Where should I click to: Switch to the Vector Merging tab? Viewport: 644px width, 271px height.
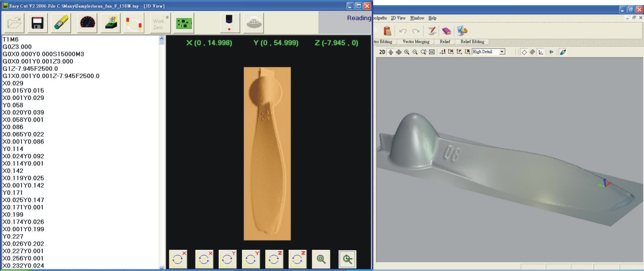[x=416, y=41]
